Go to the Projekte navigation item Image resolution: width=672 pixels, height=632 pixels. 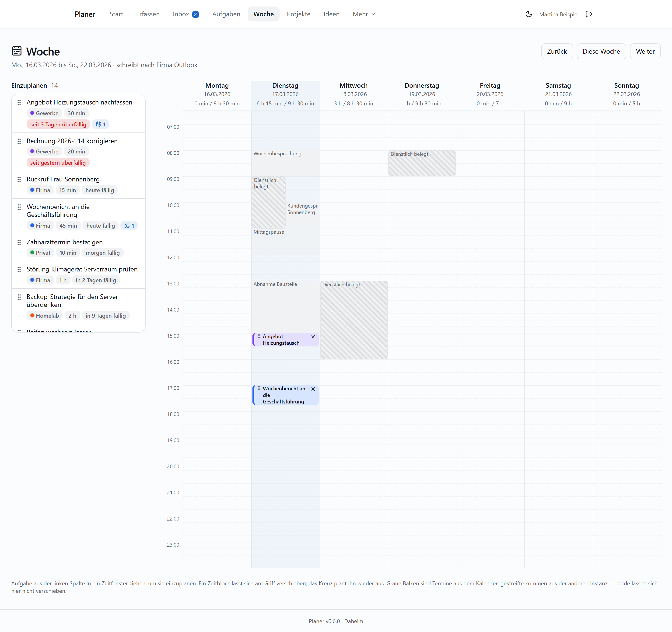298,14
